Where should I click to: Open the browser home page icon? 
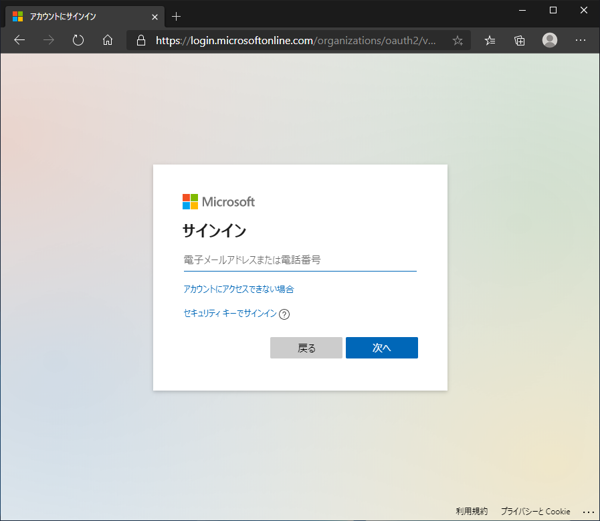click(108, 40)
